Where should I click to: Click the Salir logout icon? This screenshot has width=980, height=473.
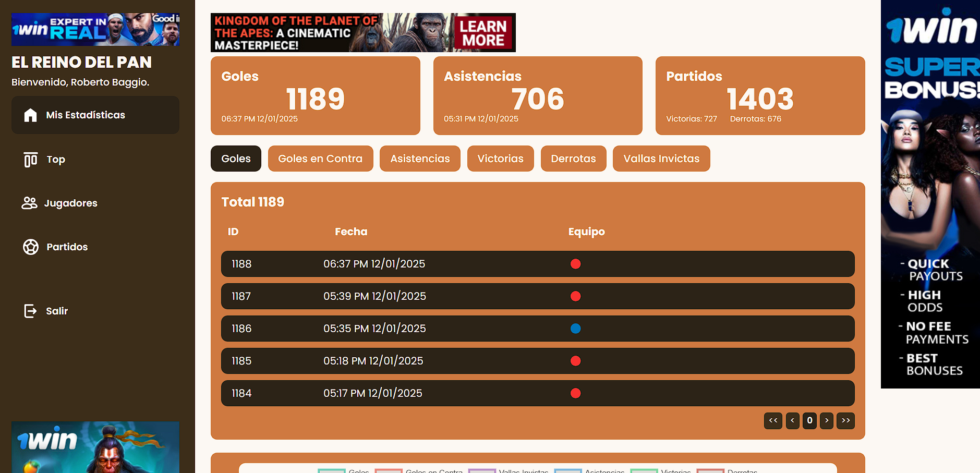[x=30, y=311]
